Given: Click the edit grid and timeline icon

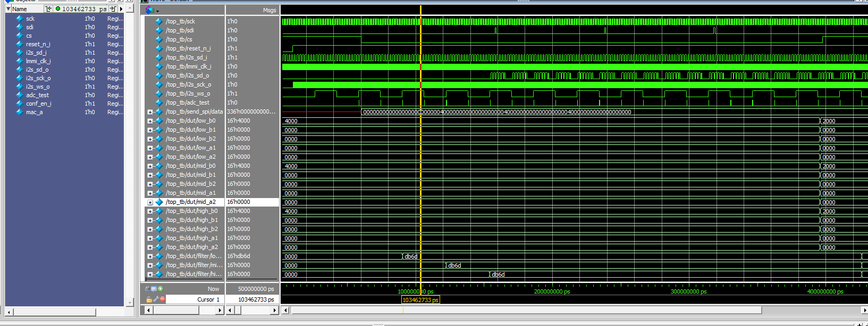Looking at the screenshot, I should [x=154, y=289].
